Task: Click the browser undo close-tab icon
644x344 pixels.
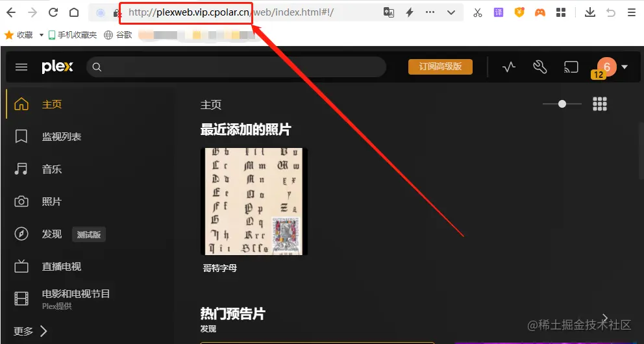Action: [x=611, y=12]
